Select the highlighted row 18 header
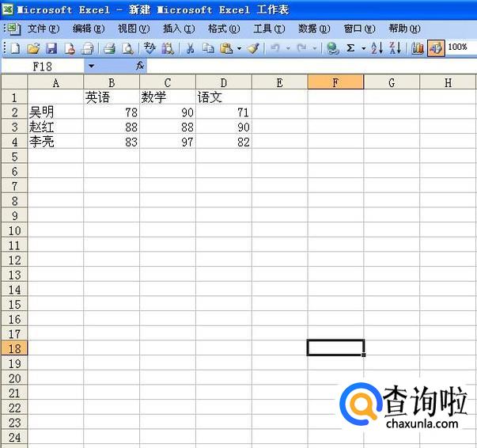 point(14,348)
